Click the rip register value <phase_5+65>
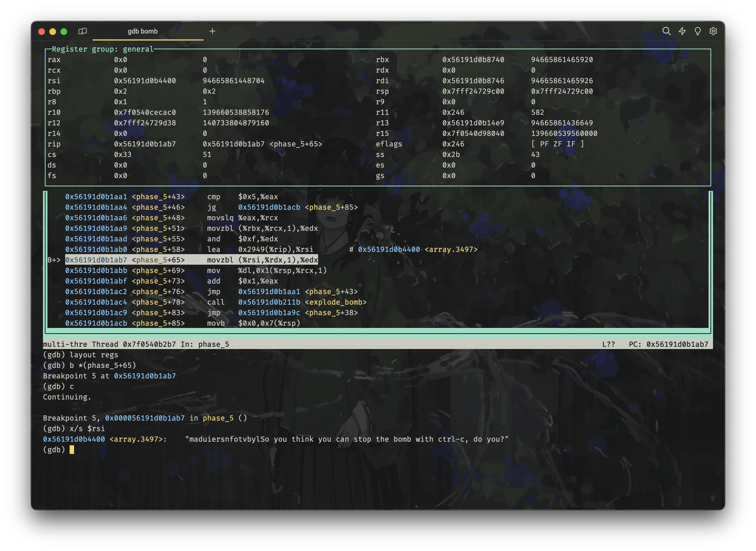This screenshot has height=551, width=756. coord(262,144)
